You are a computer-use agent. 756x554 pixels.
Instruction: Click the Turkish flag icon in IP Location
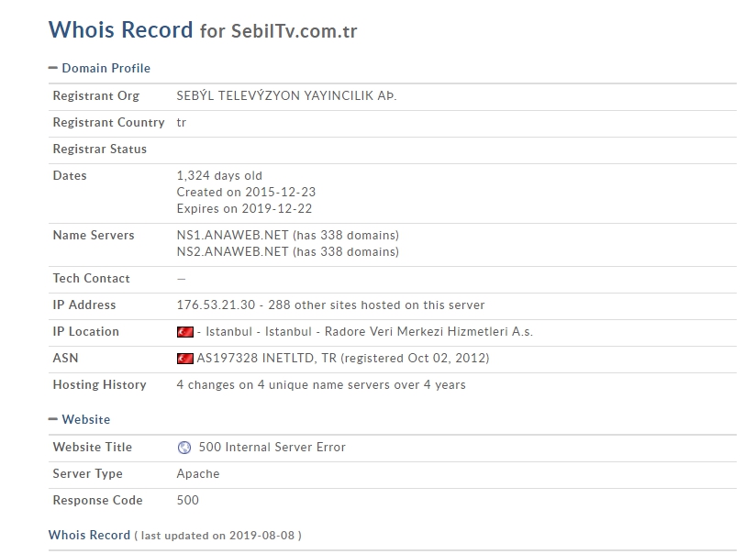point(185,332)
